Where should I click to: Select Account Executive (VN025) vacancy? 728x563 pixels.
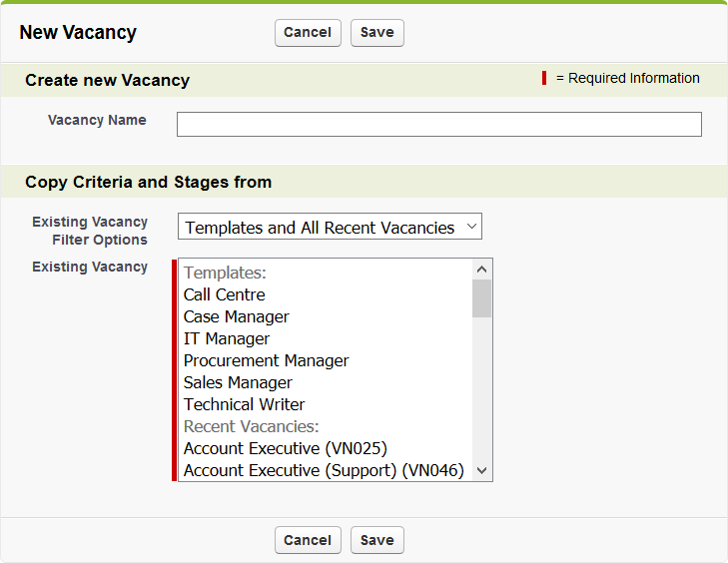[286, 448]
